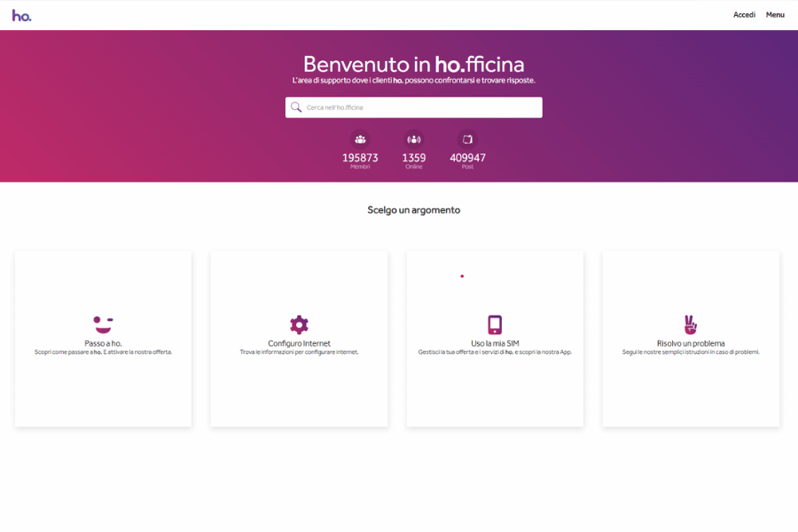Click 'Scopri come passare a ho.' description
This screenshot has width=798, height=532.
point(104,352)
